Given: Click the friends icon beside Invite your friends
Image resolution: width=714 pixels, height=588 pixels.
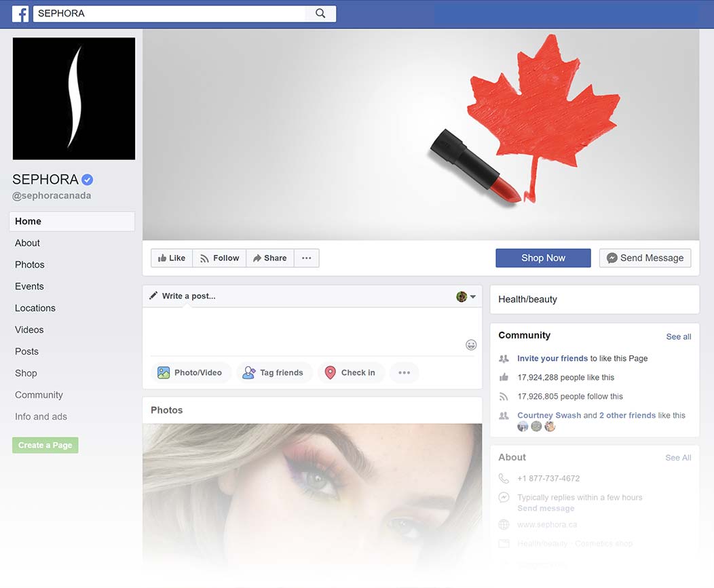Looking at the screenshot, I should (x=504, y=359).
